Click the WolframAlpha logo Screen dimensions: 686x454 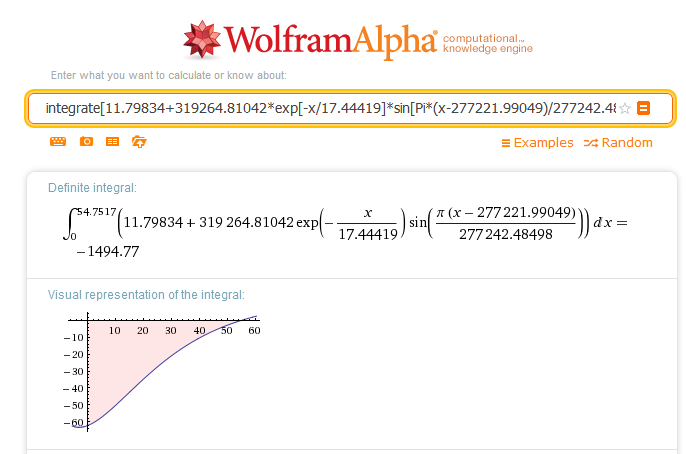(310, 40)
